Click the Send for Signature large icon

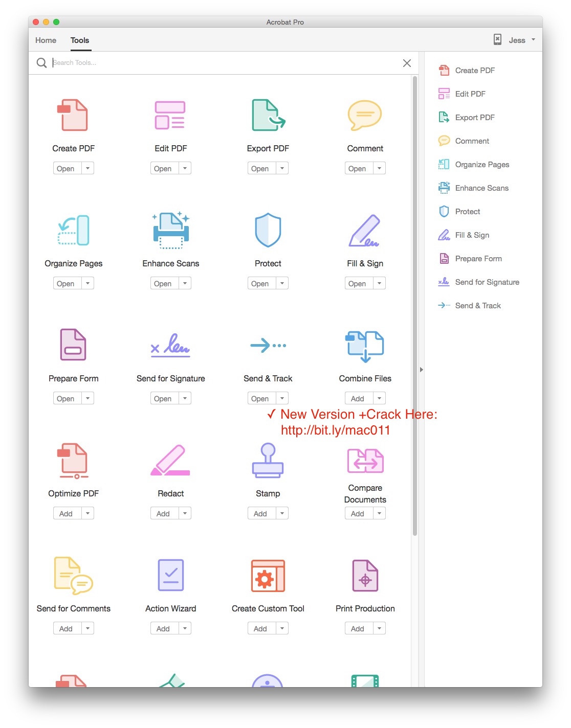pyautogui.click(x=170, y=345)
